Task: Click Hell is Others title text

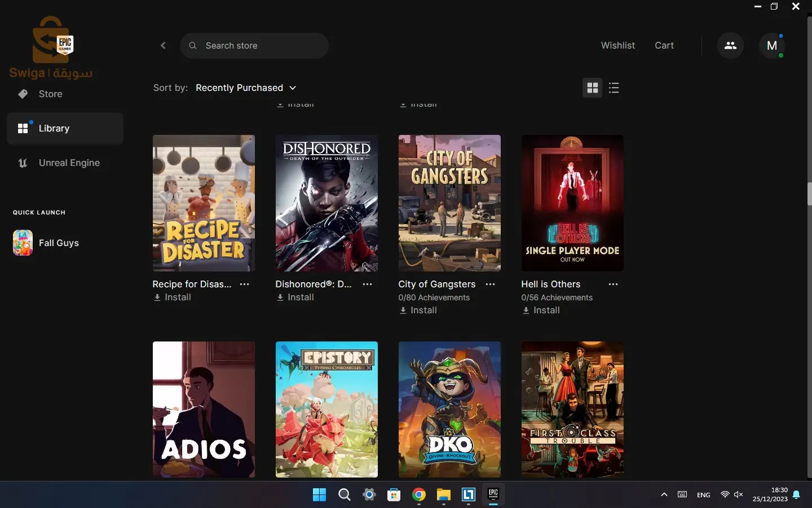Action: [551, 284]
